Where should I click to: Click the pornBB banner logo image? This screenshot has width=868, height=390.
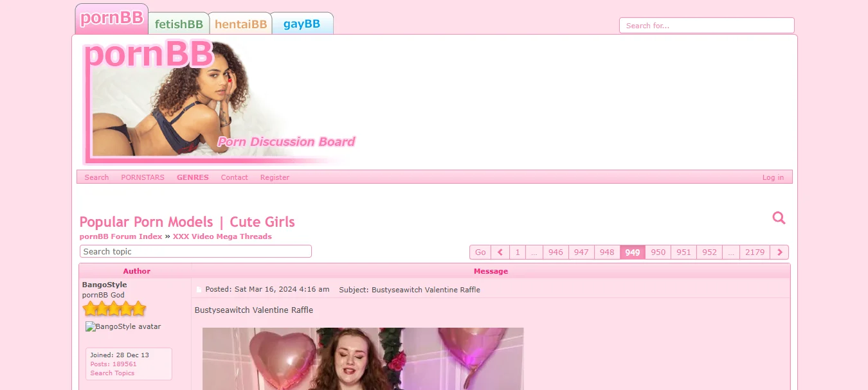pyautogui.click(x=219, y=102)
